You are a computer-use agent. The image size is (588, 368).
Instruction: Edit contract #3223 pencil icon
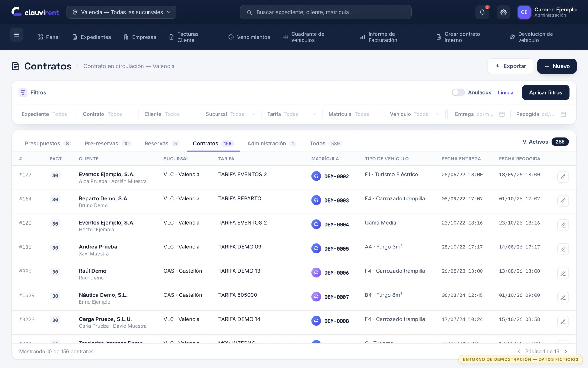(x=563, y=321)
